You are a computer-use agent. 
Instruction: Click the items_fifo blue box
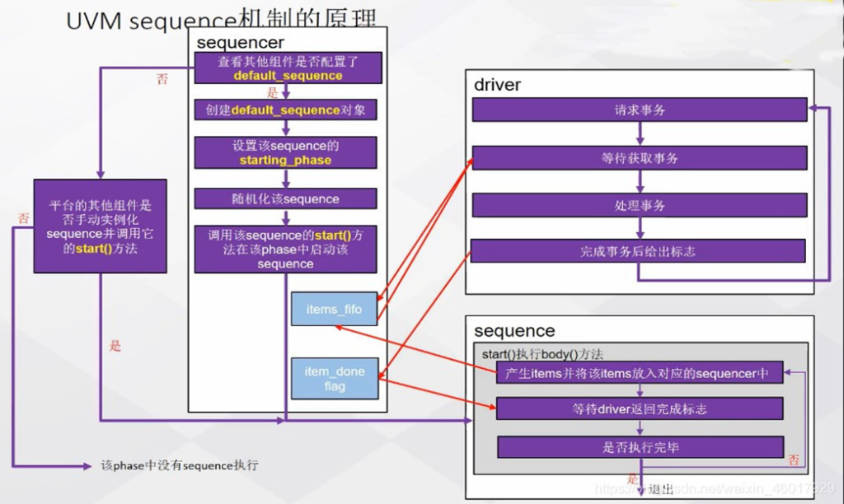(334, 309)
